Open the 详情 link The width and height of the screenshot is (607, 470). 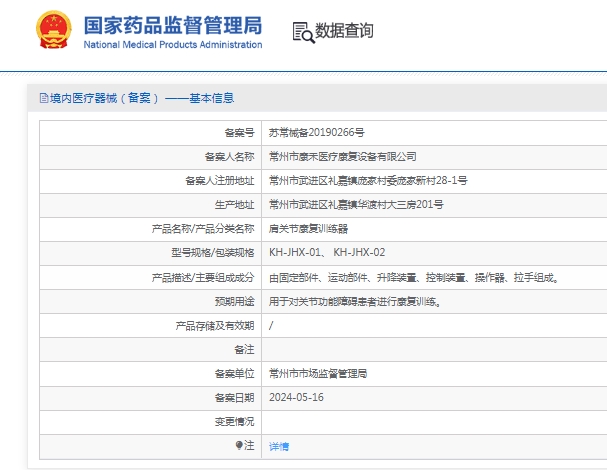(x=279, y=446)
